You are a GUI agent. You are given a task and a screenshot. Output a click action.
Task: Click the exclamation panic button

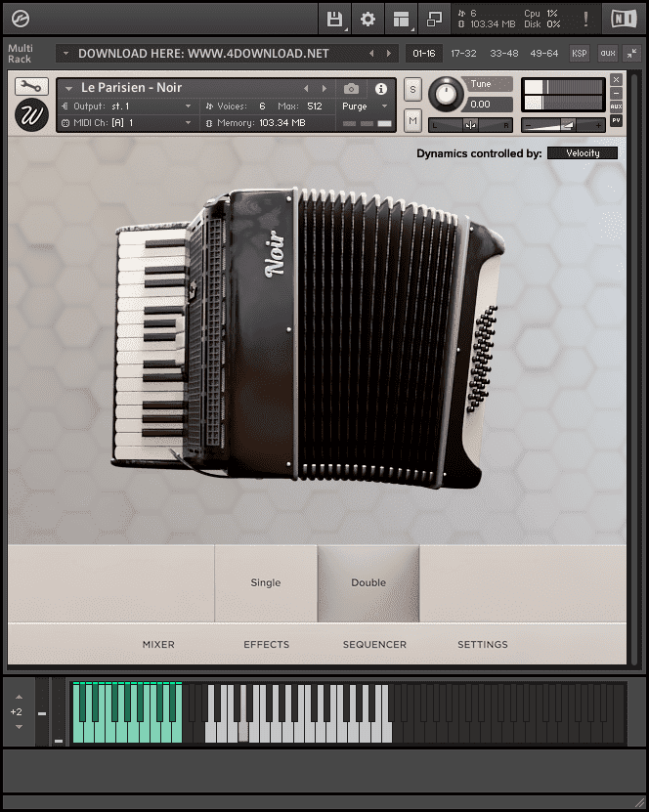[x=585, y=19]
